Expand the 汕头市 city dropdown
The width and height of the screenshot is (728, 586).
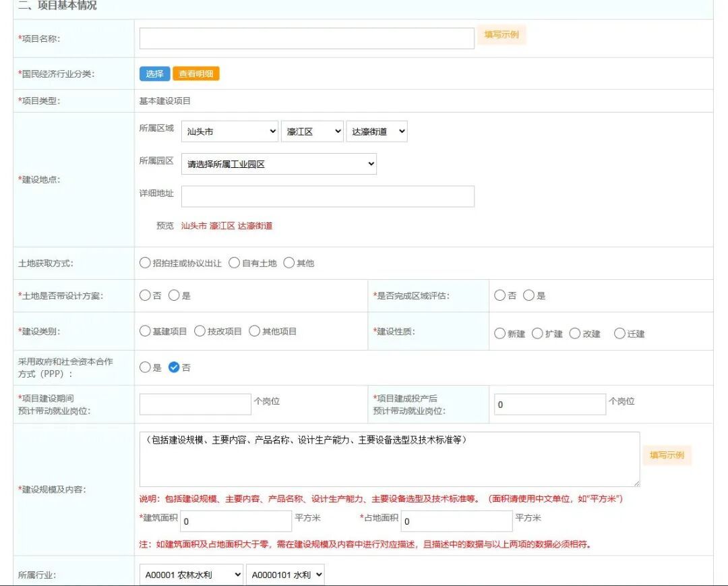pos(229,132)
